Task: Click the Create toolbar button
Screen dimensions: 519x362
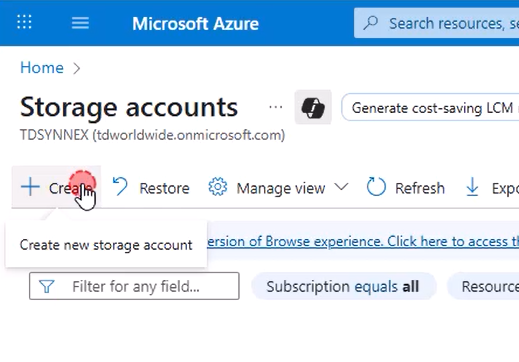Action: 56,187
